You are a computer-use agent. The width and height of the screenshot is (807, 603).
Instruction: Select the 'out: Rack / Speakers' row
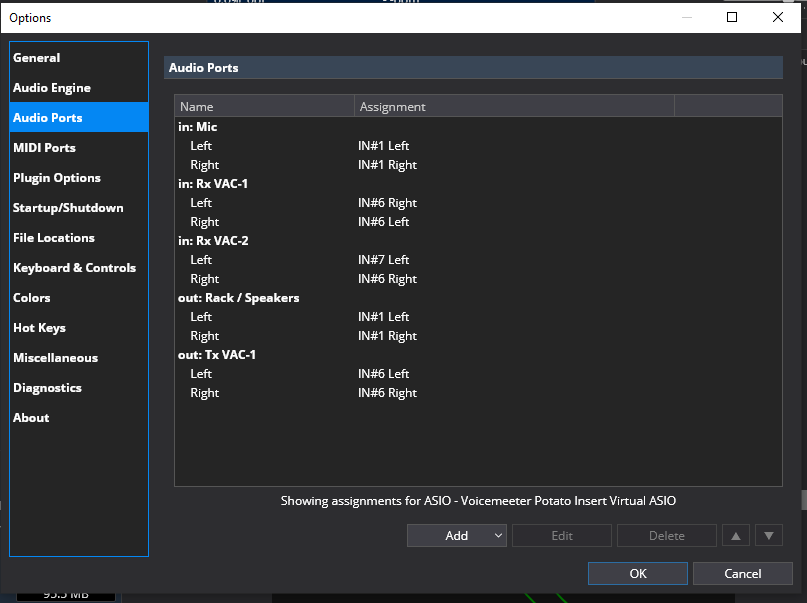click(x=478, y=298)
